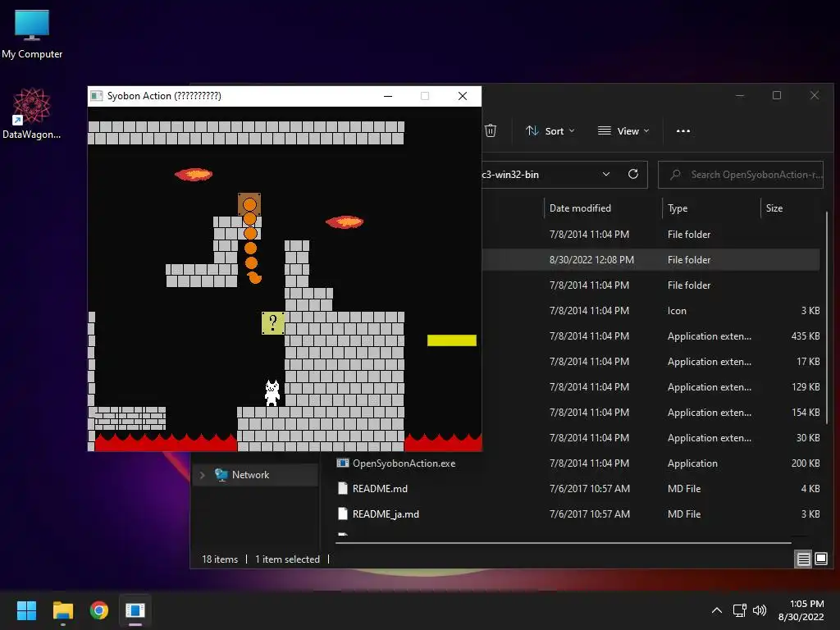
Task: Select the README_ja.md file
Action: (386, 514)
